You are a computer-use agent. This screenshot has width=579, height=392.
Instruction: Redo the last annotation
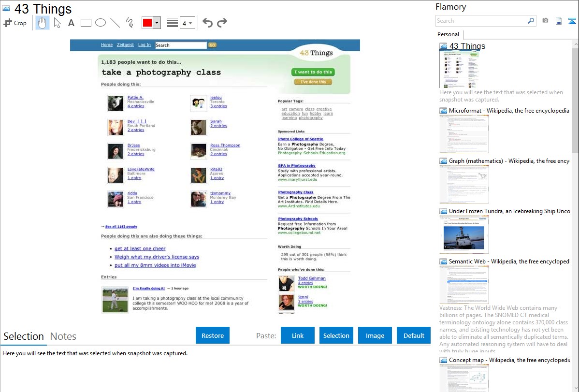[x=222, y=23]
